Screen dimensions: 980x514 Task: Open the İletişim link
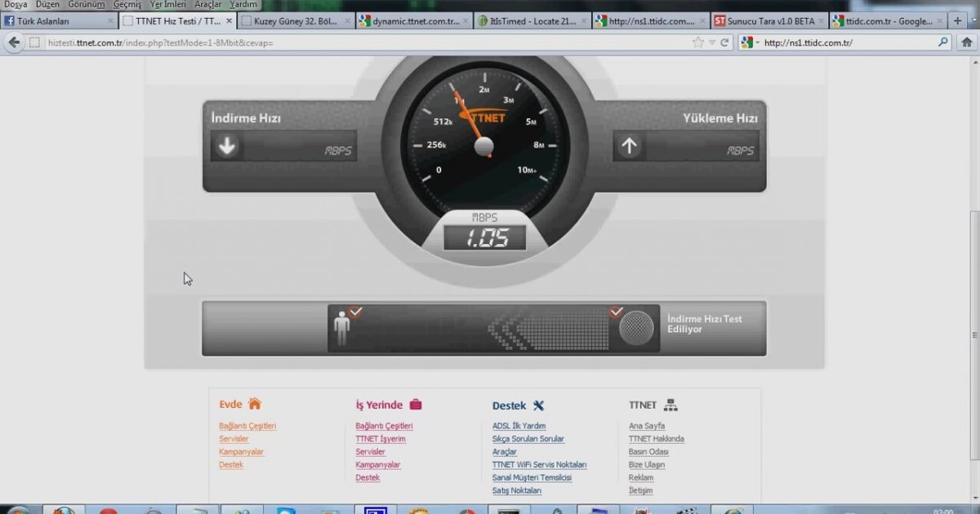(640, 491)
